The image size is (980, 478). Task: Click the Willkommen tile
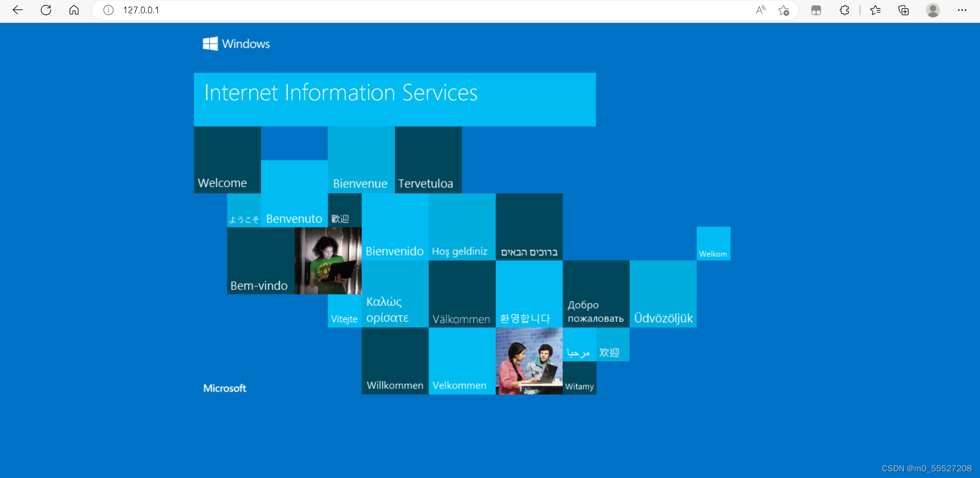click(x=395, y=361)
